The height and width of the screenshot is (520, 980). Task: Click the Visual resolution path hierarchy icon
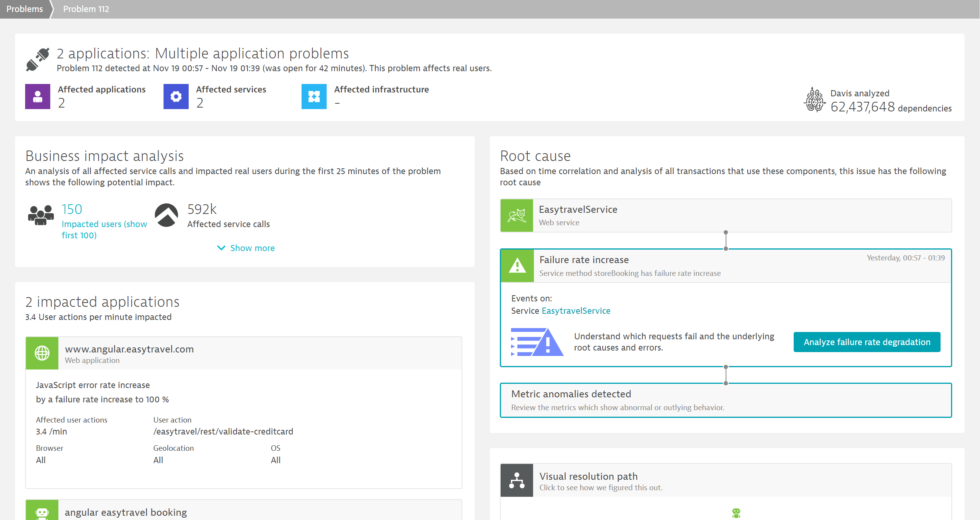(x=517, y=480)
